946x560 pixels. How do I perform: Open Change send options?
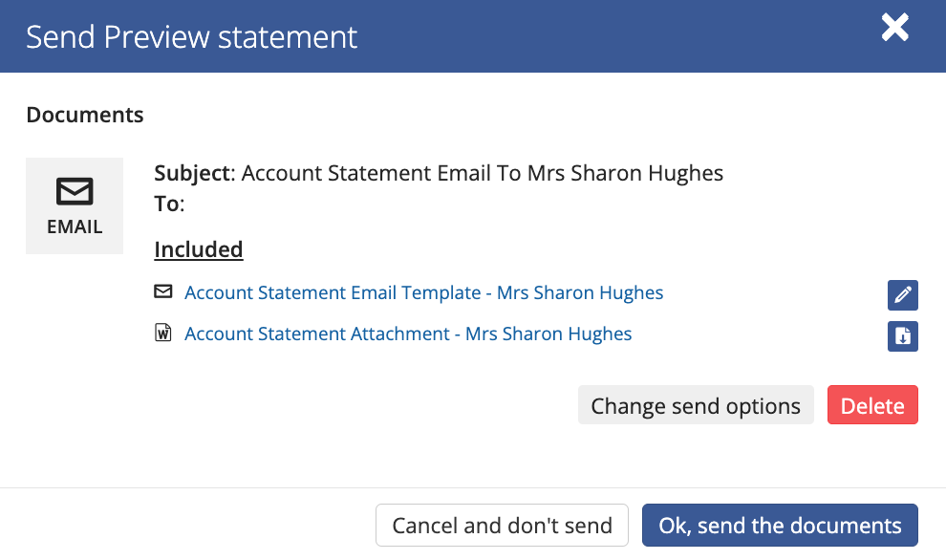pyautogui.click(x=696, y=405)
